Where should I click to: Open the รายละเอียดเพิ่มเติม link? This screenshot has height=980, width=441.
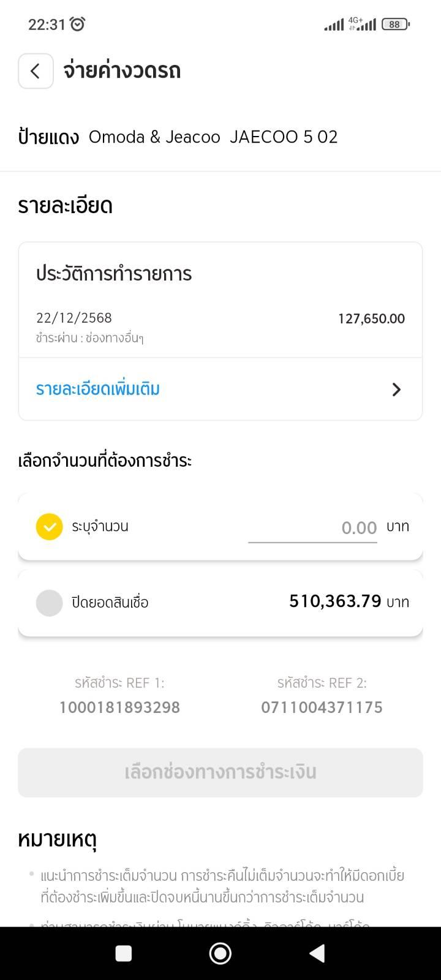point(98,390)
